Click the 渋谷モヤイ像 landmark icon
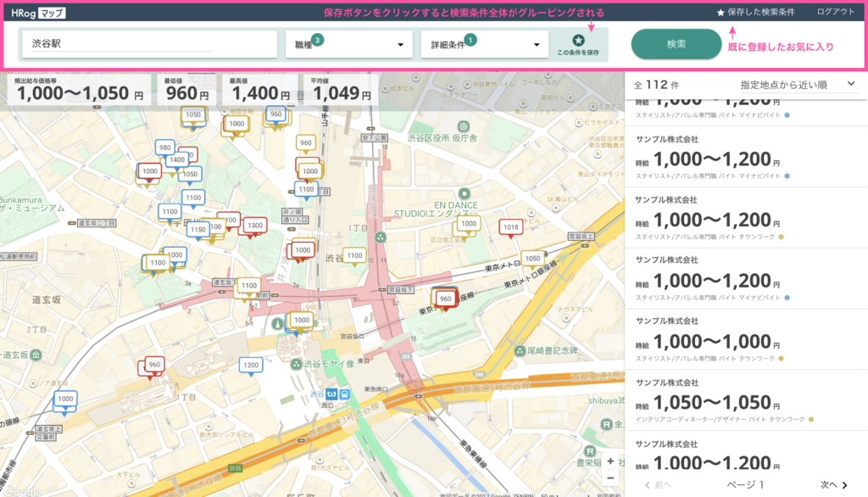The width and height of the screenshot is (868, 497). point(296,364)
